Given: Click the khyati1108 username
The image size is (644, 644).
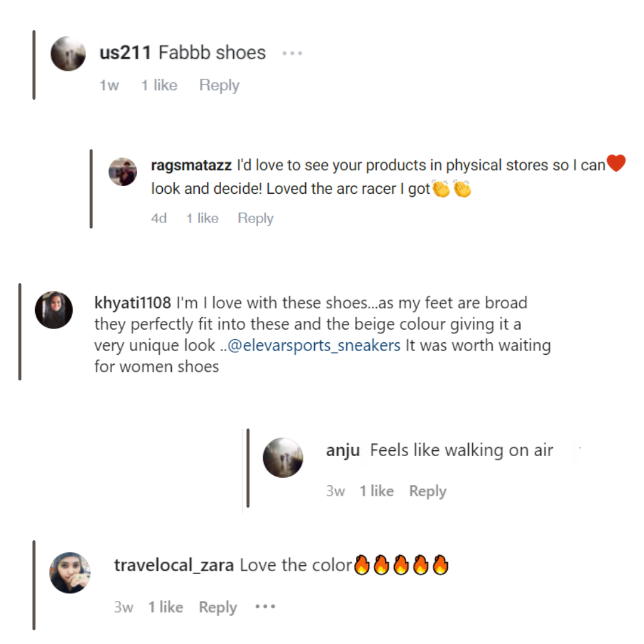Looking at the screenshot, I should tap(133, 303).
